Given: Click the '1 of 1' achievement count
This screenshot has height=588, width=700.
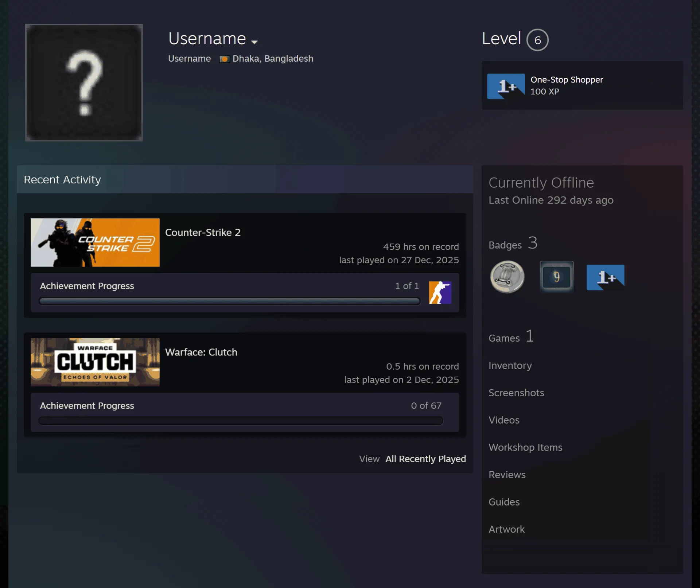Looking at the screenshot, I should 407,286.
